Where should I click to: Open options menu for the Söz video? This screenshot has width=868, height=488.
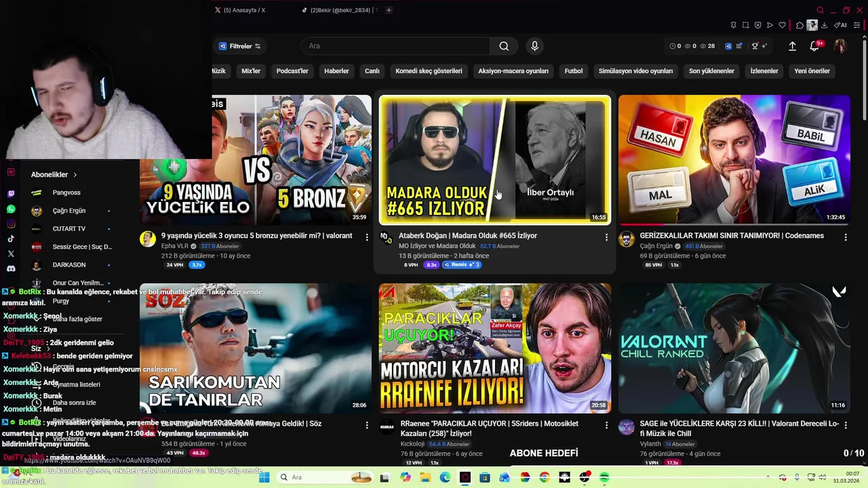pos(367,426)
